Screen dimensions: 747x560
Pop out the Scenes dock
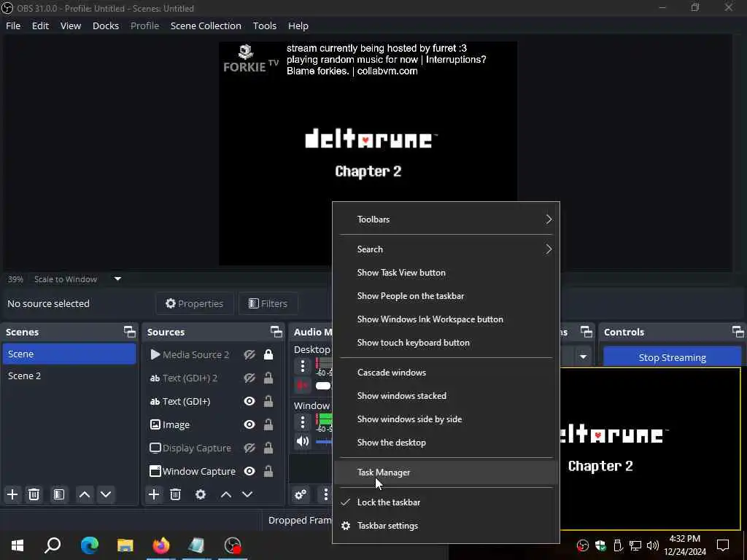pos(130,332)
